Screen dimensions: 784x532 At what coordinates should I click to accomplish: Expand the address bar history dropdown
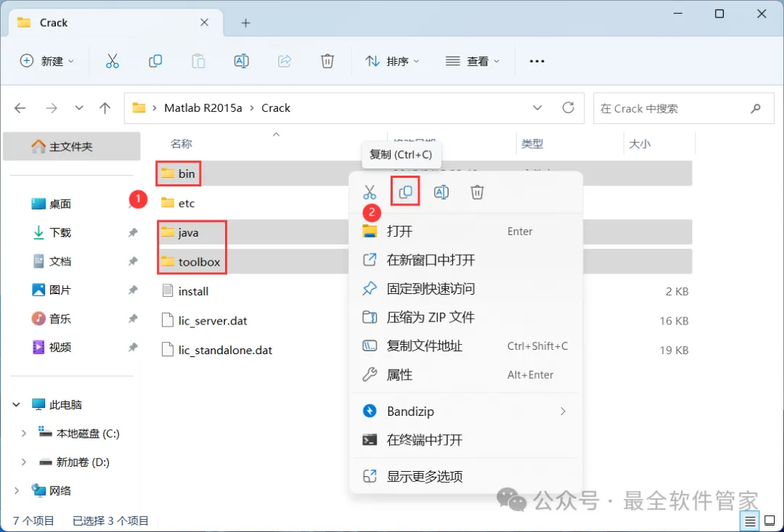pos(537,107)
